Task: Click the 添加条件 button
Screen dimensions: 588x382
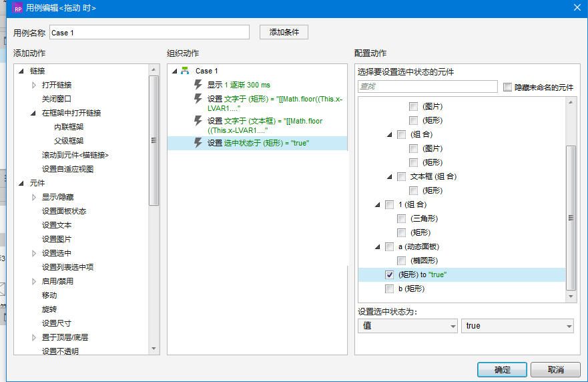Action: click(284, 32)
